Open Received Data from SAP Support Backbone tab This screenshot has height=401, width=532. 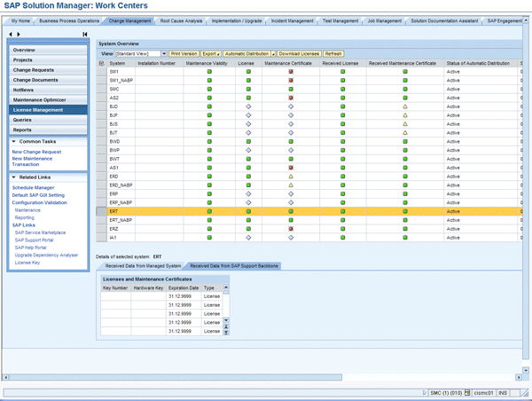point(233,265)
